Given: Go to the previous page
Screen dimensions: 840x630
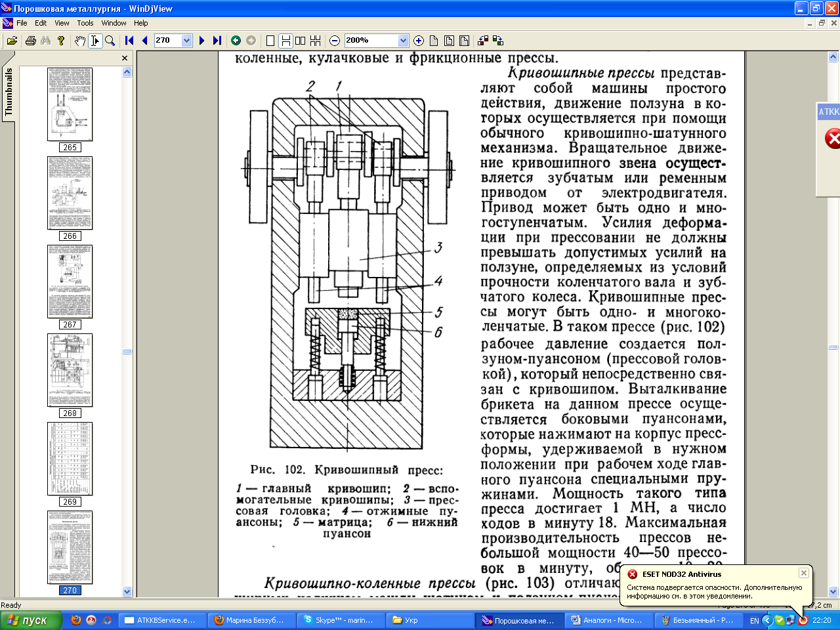Looking at the screenshot, I should 144,41.
